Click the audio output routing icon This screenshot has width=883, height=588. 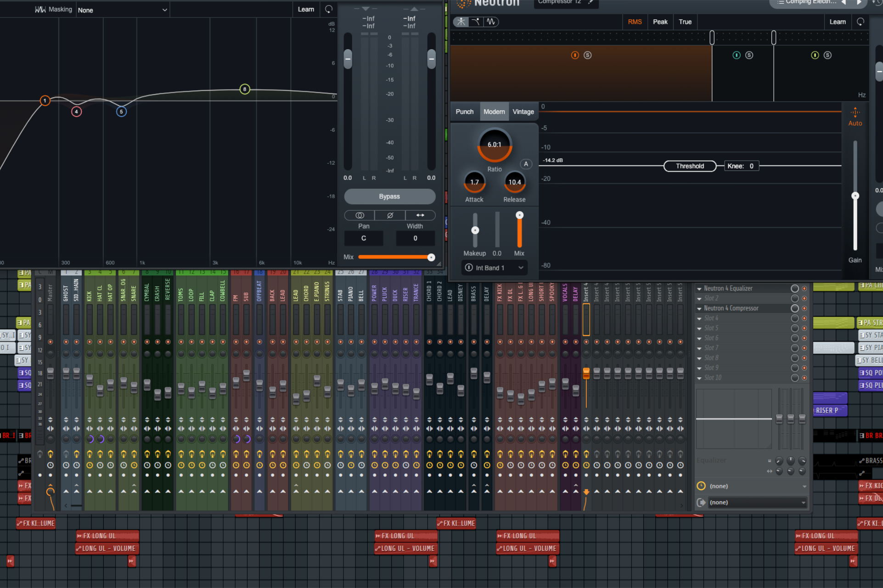coord(701,503)
